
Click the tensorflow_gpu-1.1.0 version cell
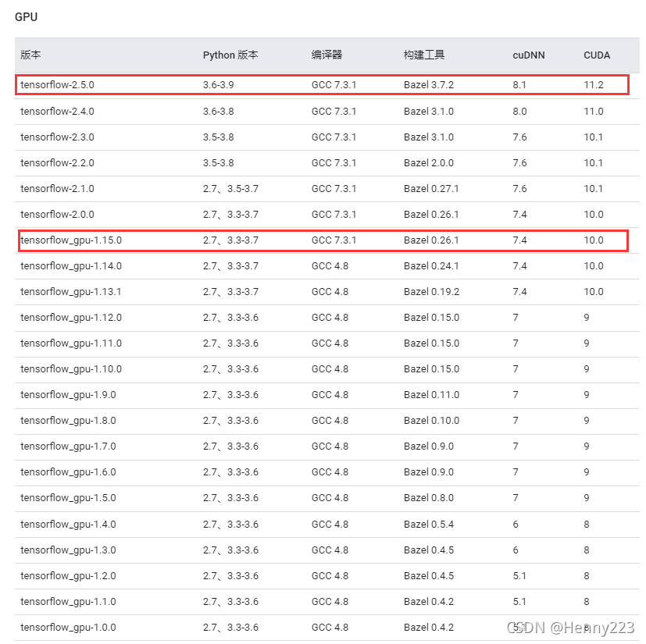(68, 602)
